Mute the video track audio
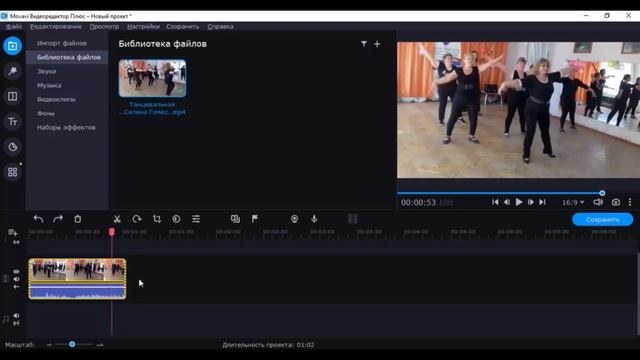The width and height of the screenshot is (640, 360). tap(16, 279)
